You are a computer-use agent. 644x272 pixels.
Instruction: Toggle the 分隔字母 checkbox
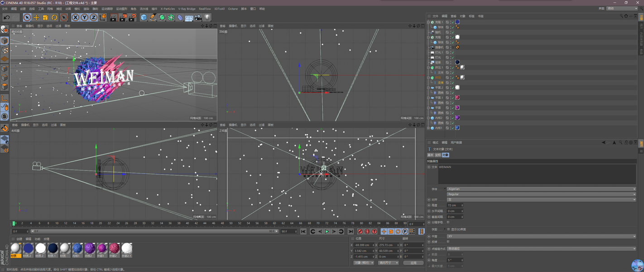[448, 223]
